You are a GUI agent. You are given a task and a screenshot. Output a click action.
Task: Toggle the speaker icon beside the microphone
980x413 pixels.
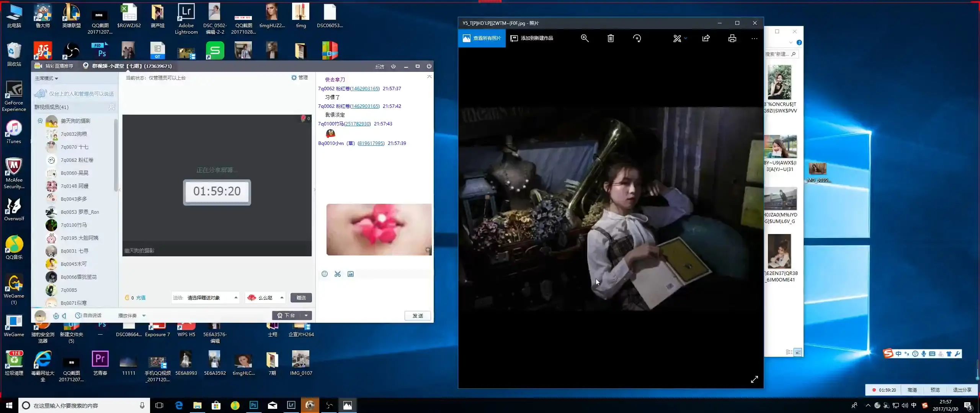[64, 315]
